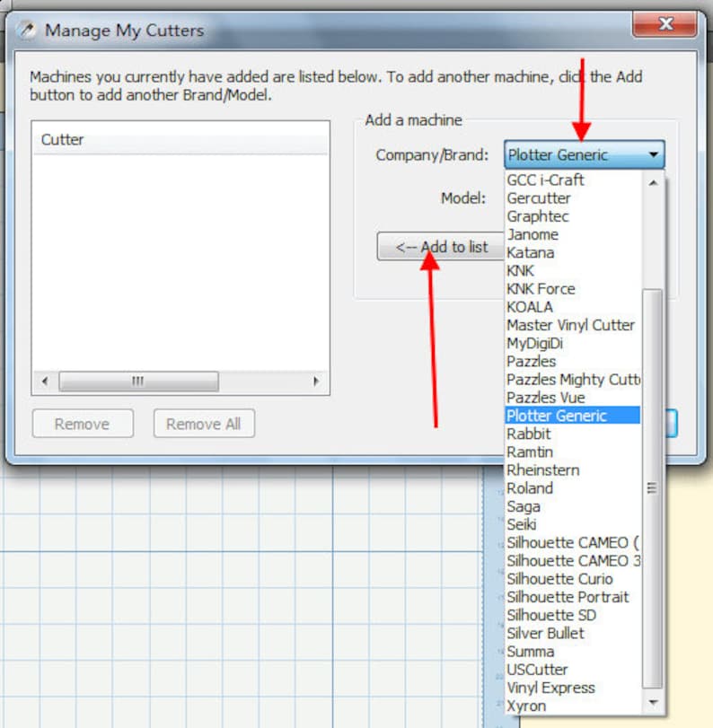Select the Pazzles entry
The height and width of the screenshot is (728, 713).
pyautogui.click(x=573, y=361)
